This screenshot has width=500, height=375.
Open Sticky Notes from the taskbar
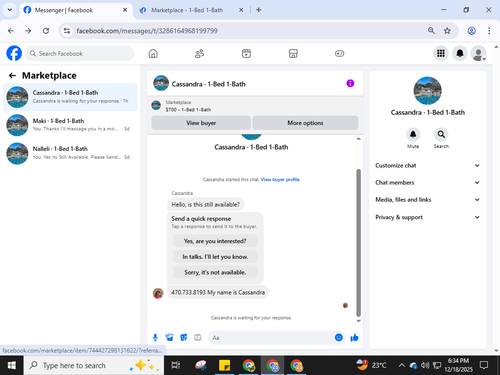click(224, 366)
